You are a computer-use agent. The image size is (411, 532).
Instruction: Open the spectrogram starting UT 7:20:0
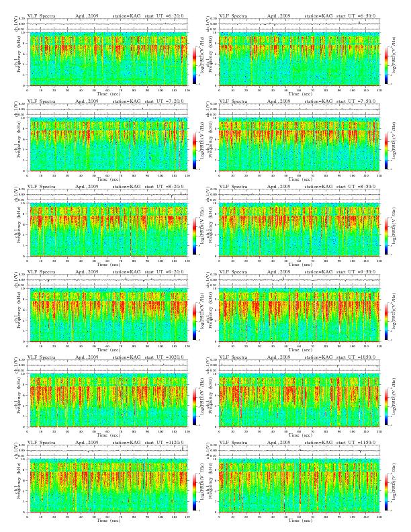click(107, 144)
